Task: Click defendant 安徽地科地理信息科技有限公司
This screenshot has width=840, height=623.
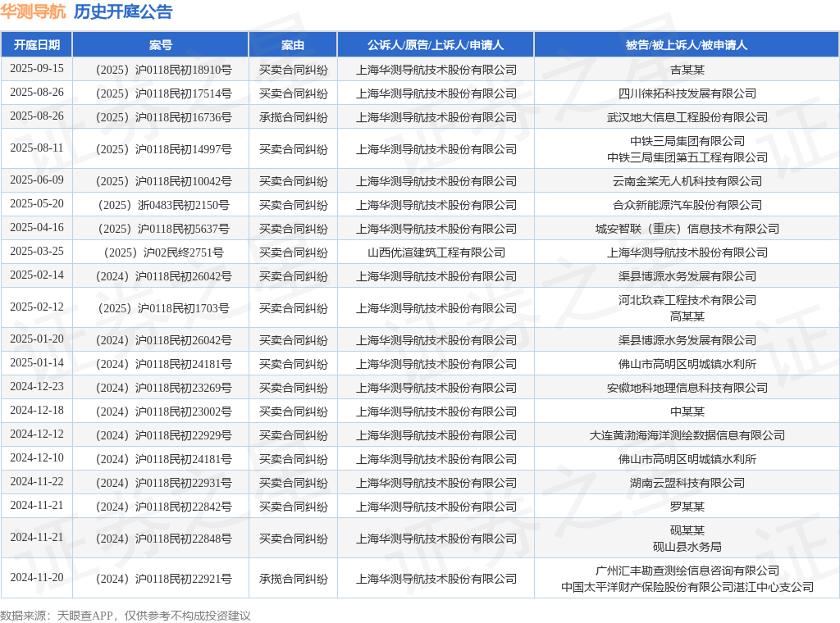Action: [687, 388]
